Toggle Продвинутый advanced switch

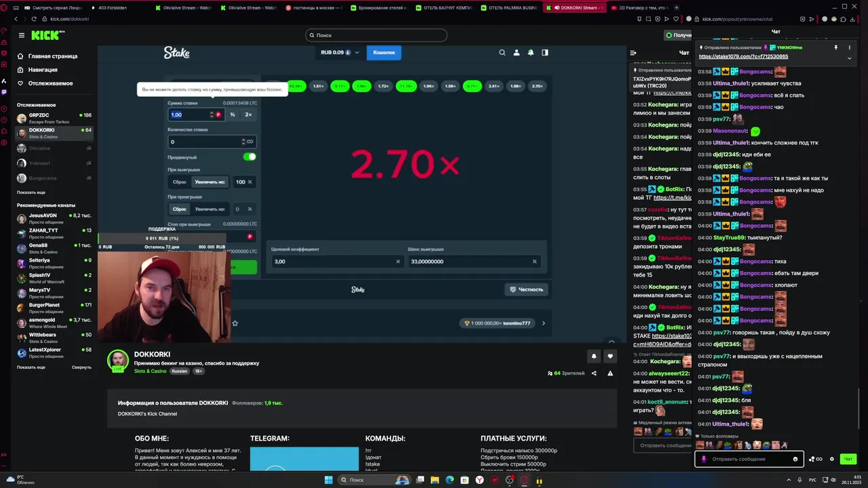(250, 157)
